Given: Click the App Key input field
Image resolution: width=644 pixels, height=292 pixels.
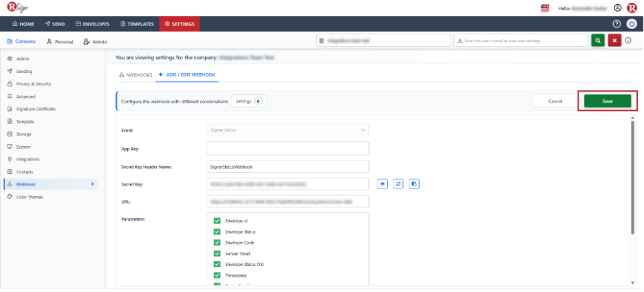Looking at the screenshot, I should (x=288, y=148).
